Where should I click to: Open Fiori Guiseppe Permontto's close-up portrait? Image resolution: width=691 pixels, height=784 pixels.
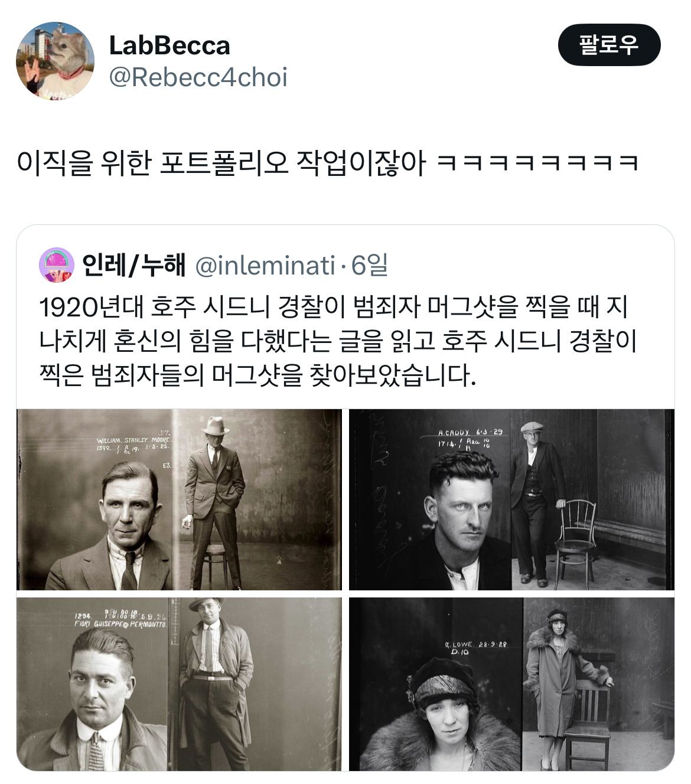tap(100, 697)
